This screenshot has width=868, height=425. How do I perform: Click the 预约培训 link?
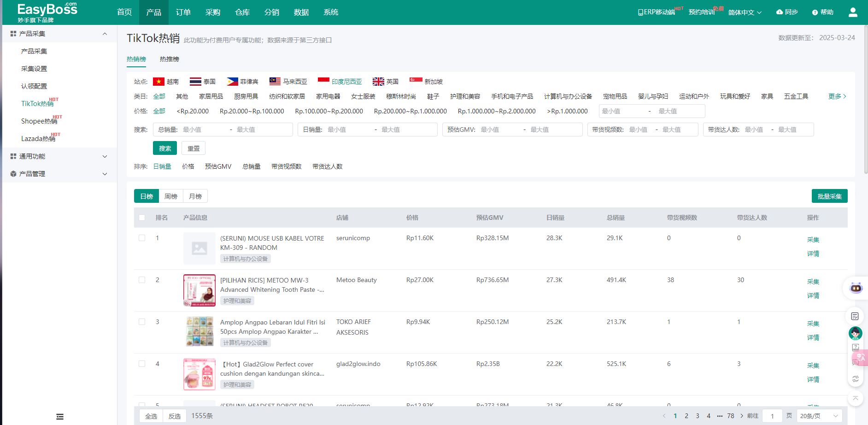[x=701, y=12]
